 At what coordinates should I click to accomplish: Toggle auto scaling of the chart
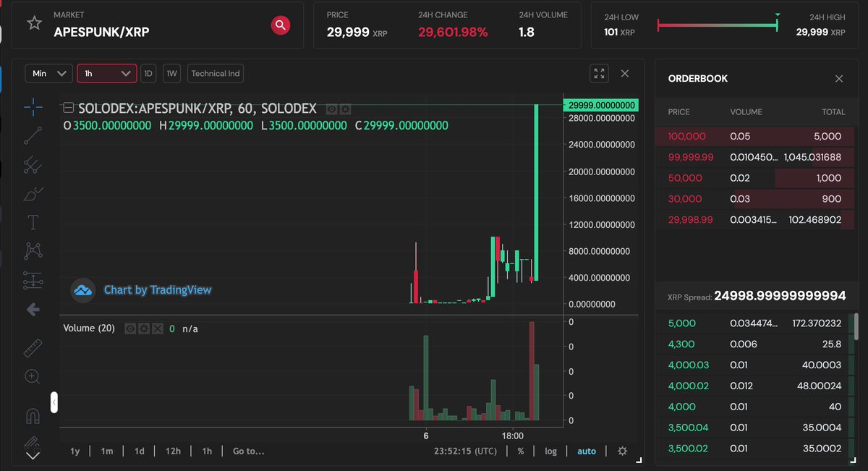coord(586,451)
